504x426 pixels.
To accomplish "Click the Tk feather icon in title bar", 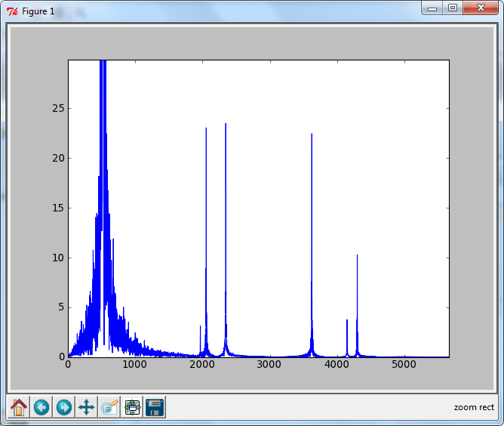I will tap(11, 11).
